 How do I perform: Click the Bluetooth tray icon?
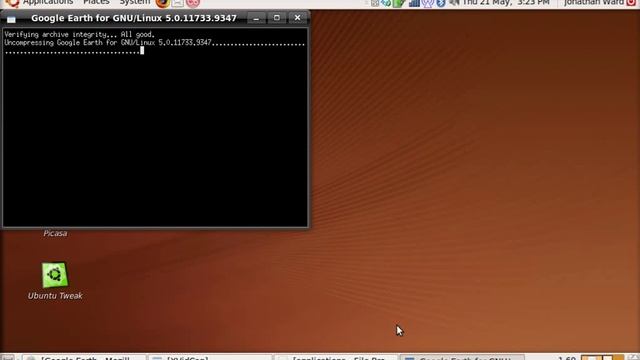[441, 3]
